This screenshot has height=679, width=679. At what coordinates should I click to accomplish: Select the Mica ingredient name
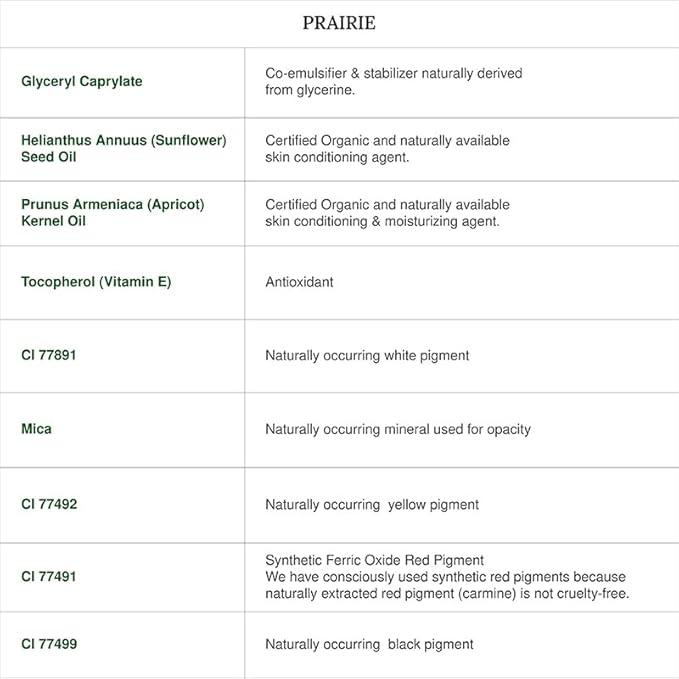[36, 429]
